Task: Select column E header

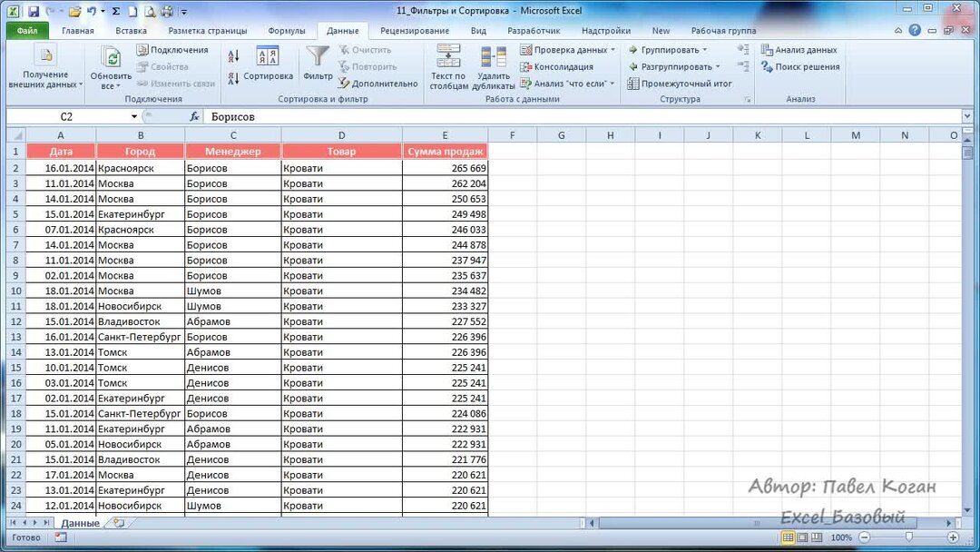Action: (445, 135)
